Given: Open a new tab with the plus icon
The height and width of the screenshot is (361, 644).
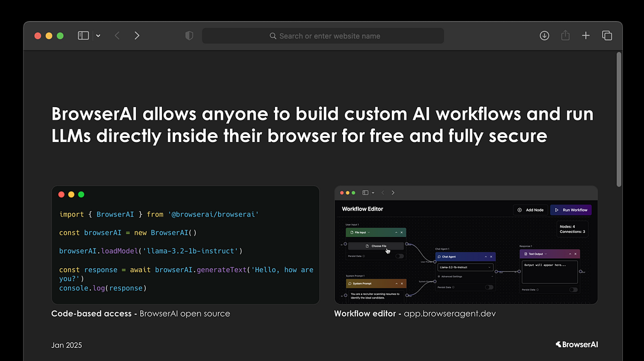Looking at the screenshot, I should 586,35.
